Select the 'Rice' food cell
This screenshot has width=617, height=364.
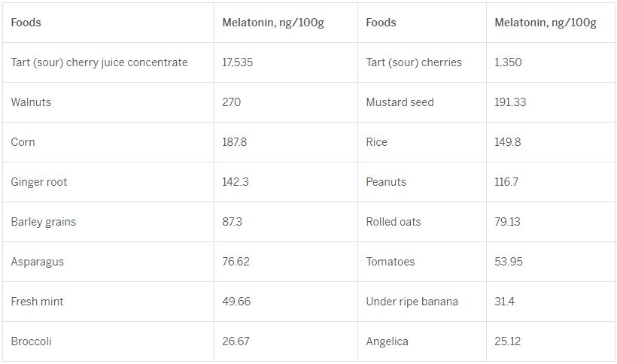(377, 142)
